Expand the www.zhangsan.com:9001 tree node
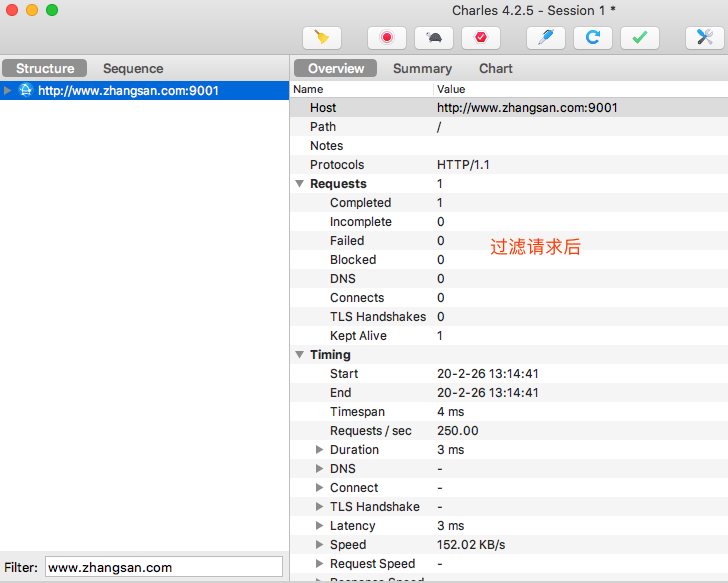 click(7, 91)
